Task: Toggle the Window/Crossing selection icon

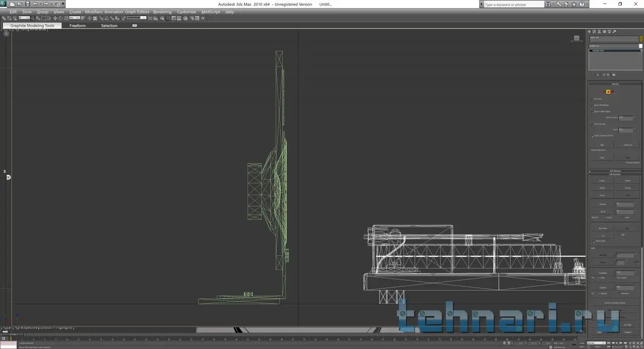Action: 49,18
